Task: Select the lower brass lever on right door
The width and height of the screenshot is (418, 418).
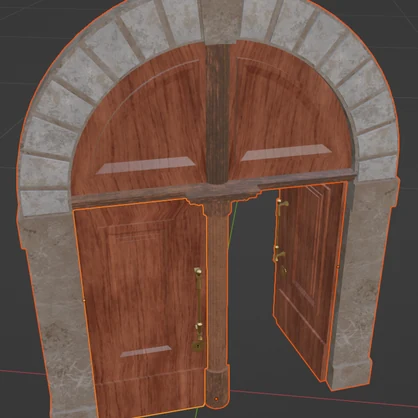Action: tap(279, 254)
